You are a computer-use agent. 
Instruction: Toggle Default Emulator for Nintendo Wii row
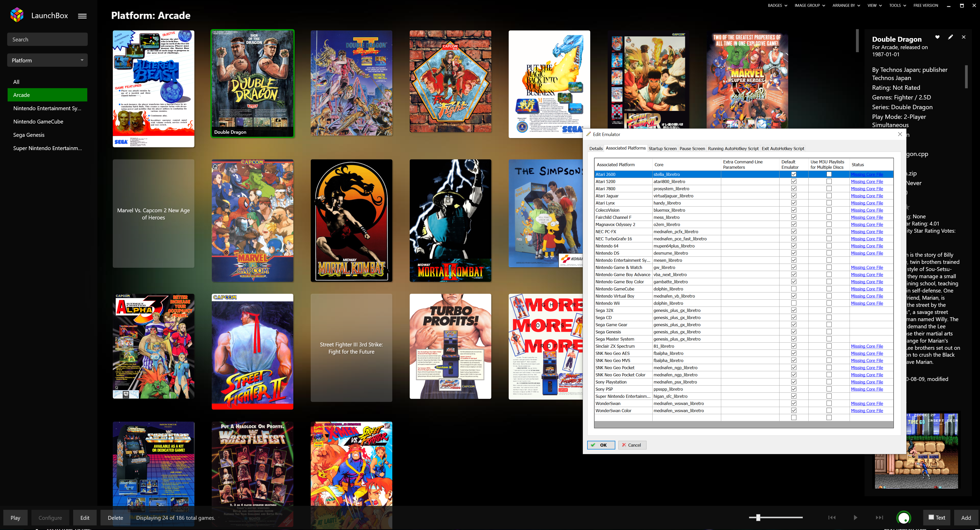click(x=794, y=303)
